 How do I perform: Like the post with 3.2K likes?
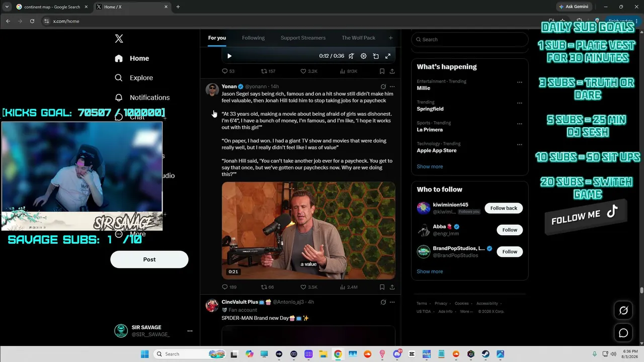pyautogui.click(x=309, y=71)
